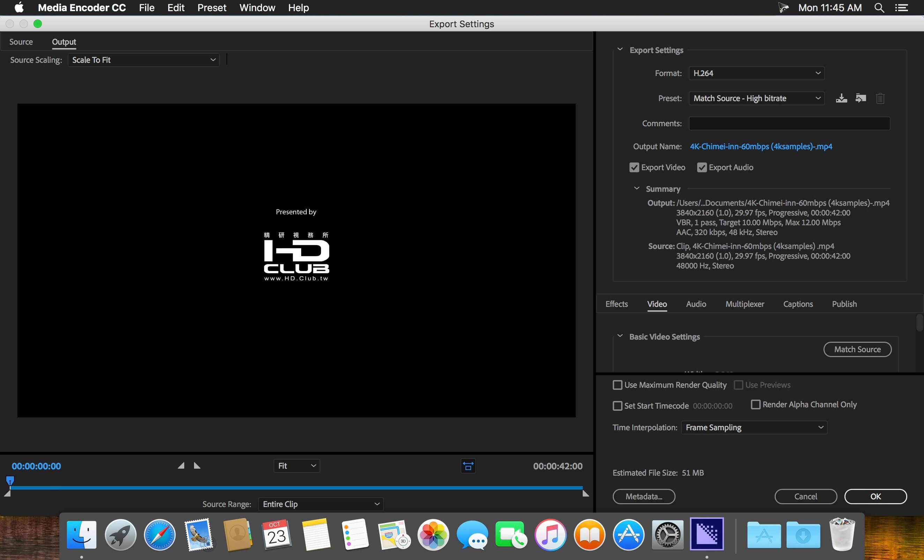Click the Delete Preset icon next to Preset
This screenshot has width=924, height=560.
[880, 98]
